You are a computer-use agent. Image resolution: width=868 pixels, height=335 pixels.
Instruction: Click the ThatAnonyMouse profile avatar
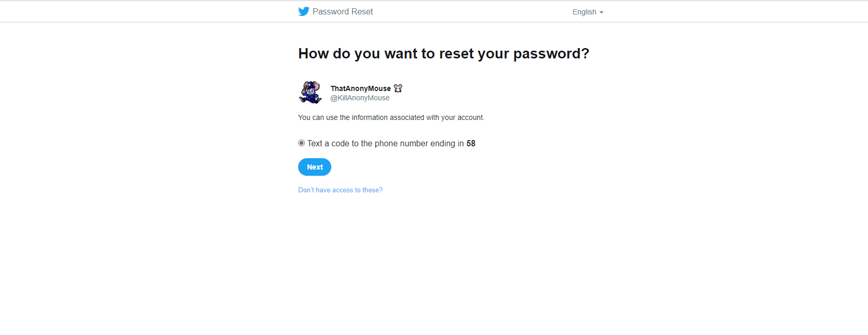(311, 93)
